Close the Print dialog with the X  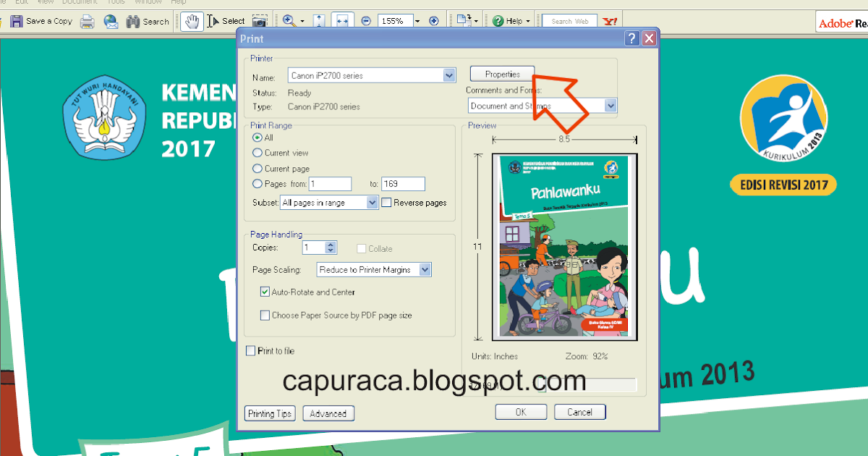tap(648, 39)
